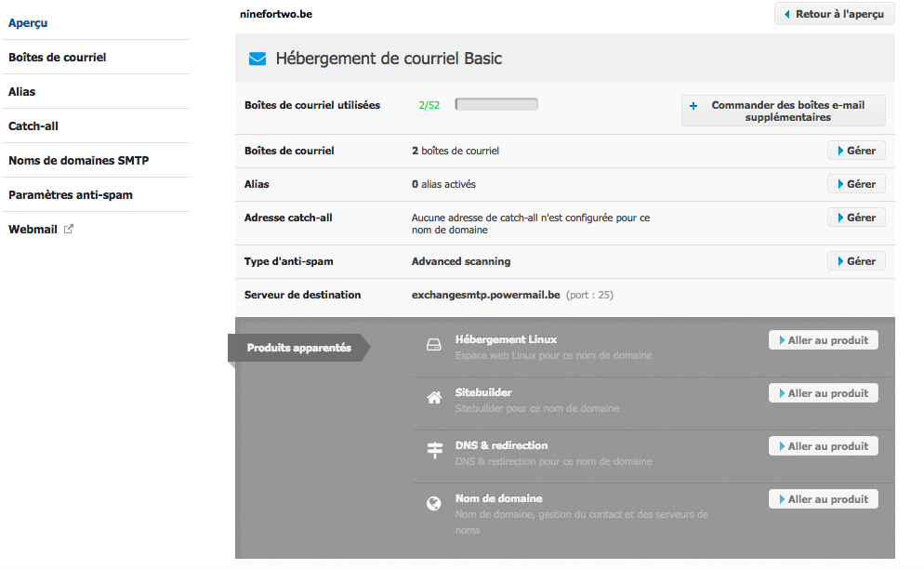The image size is (924, 569).
Task: Open Boîtes de courriel in the sidebar
Action: 58,57
